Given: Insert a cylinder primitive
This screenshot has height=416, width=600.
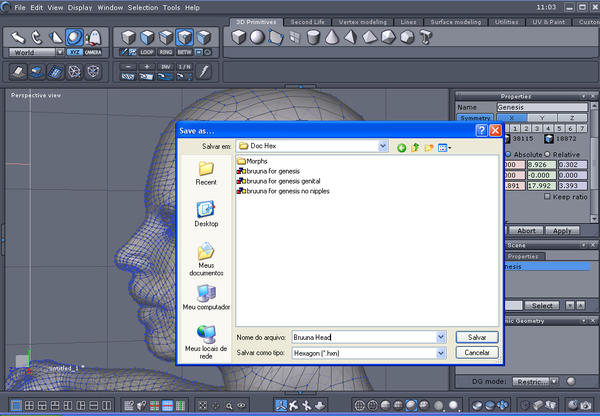Looking at the screenshot, I should pyautogui.click(x=313, y=38).
